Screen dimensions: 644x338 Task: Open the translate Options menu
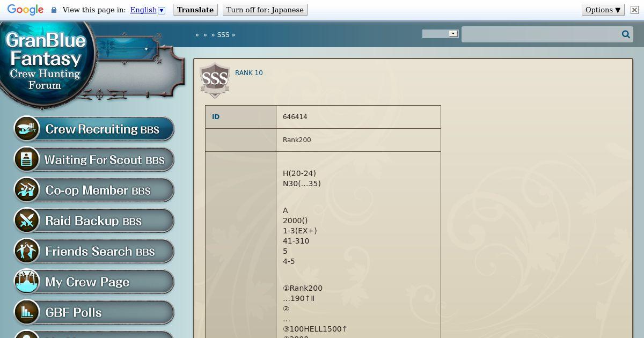pos(603,10)
